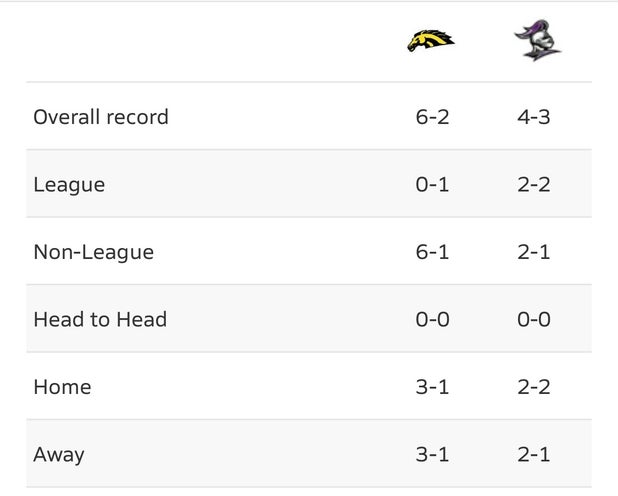Click the mustang team's 0-0 head-to-head
Image resolution: width=618 pixels, height=496 pixels.
(432, 319)
